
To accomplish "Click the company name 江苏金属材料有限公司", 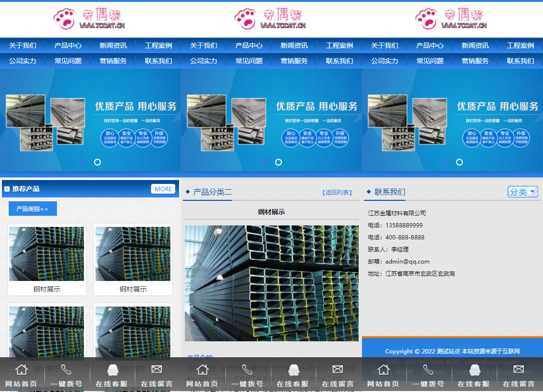I will [397, 213].
